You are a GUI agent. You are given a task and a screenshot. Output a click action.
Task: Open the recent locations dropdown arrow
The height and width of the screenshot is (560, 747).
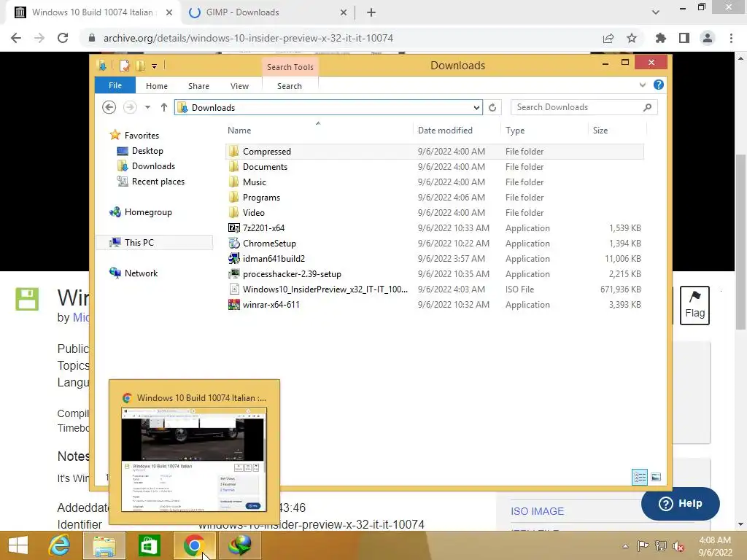click(147, 108)
